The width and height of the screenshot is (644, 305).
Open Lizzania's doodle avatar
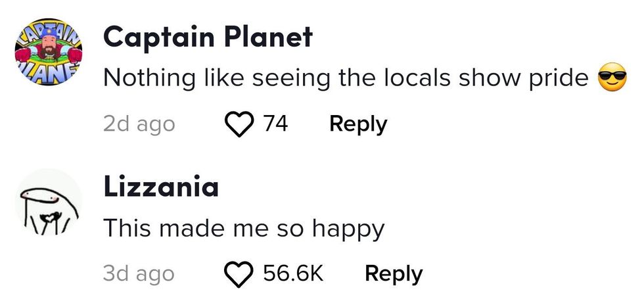(x=48, y=201)
